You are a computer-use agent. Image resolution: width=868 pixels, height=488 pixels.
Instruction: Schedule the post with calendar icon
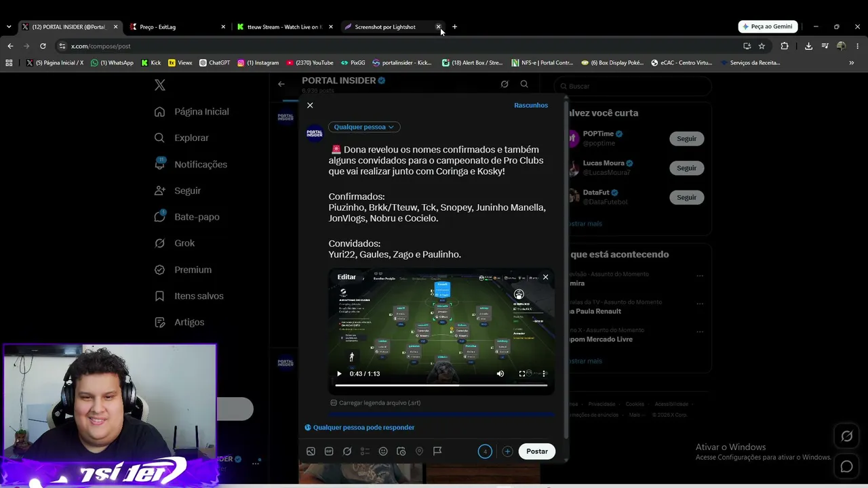(x=401, y=451)
